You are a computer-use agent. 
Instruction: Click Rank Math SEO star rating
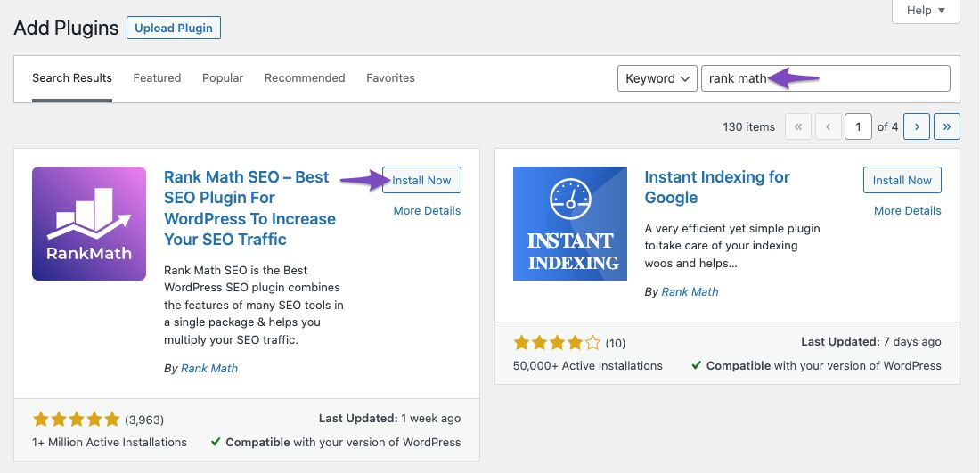point(76,419)
